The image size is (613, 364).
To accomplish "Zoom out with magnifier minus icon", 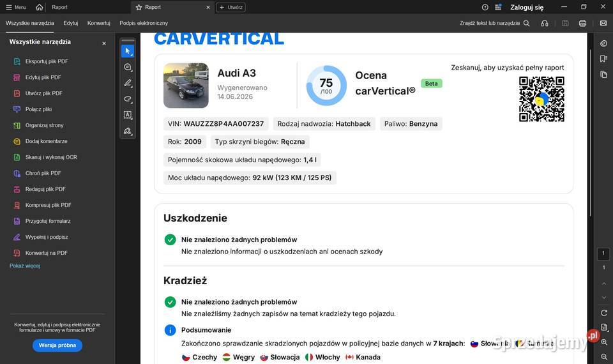I will [x=604, y=357].
